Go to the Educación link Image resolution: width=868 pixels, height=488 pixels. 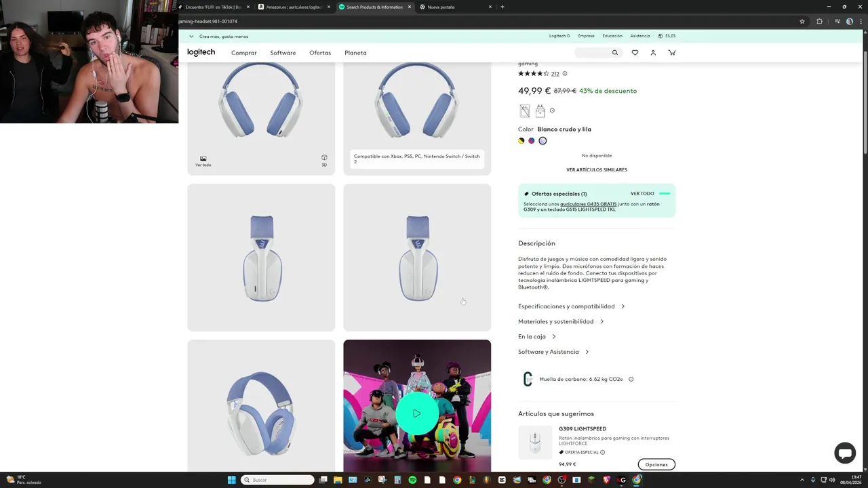click(612, 36)
